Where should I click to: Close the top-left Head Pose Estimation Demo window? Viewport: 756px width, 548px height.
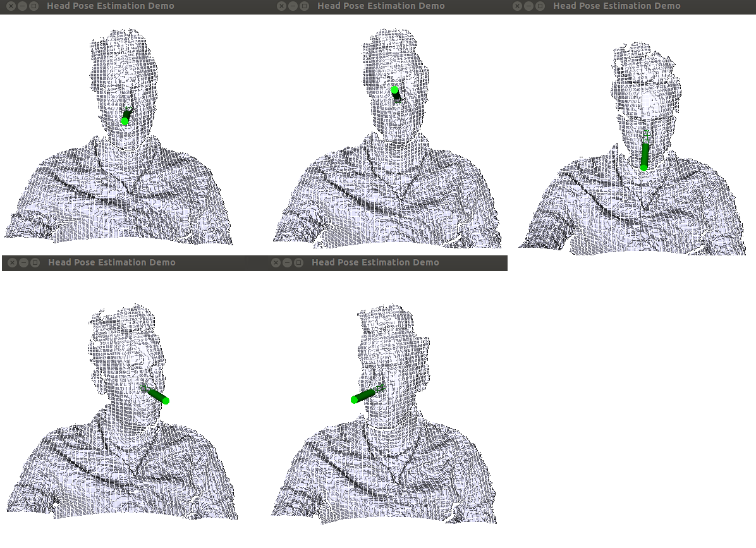click(x=11, y=6)
